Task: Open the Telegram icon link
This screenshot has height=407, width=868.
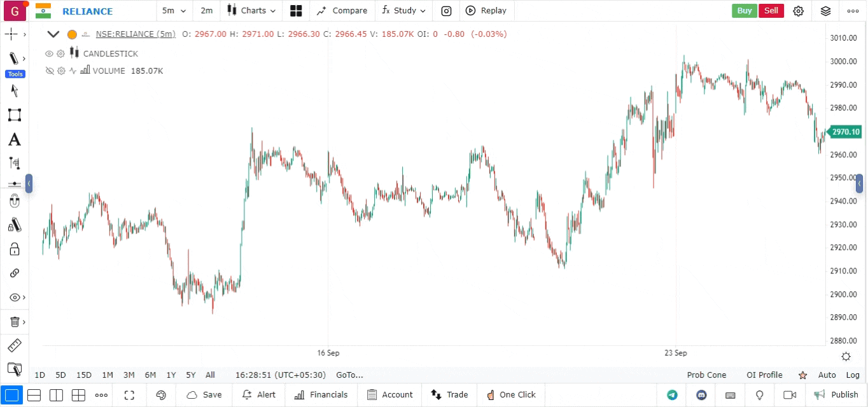Action: click(x=672, y=395)
